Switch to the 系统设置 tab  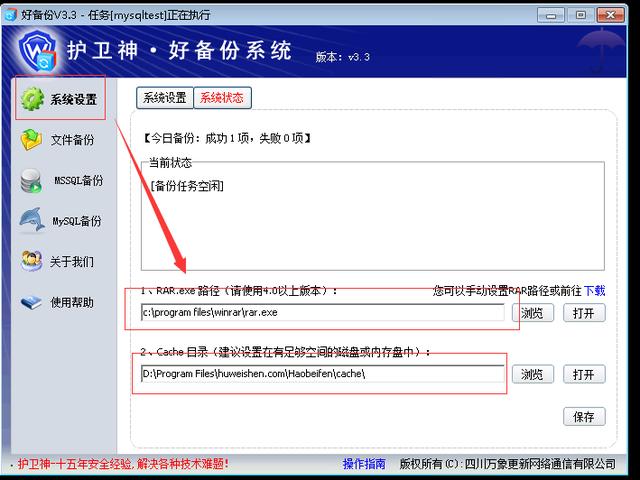[164, 98]
